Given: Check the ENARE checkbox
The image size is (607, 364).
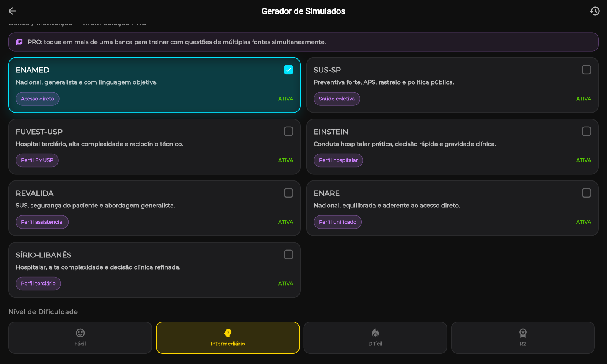Looking at the screenshot, I should 587,193.
